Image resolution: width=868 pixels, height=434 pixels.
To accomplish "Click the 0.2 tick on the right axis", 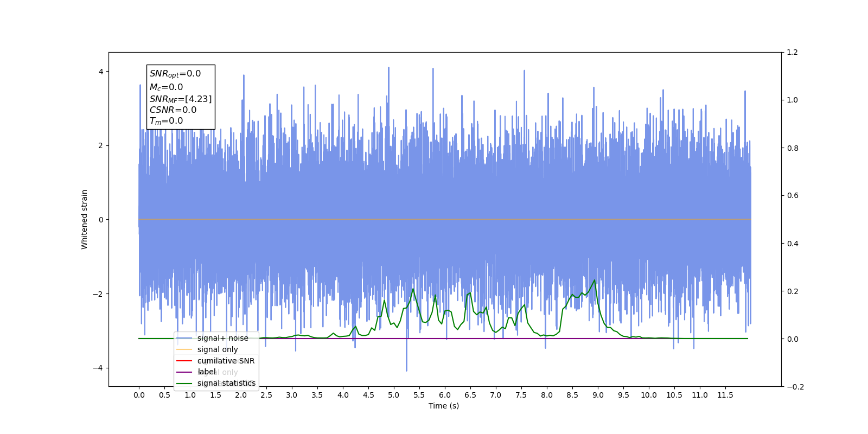I will (793, 291).
